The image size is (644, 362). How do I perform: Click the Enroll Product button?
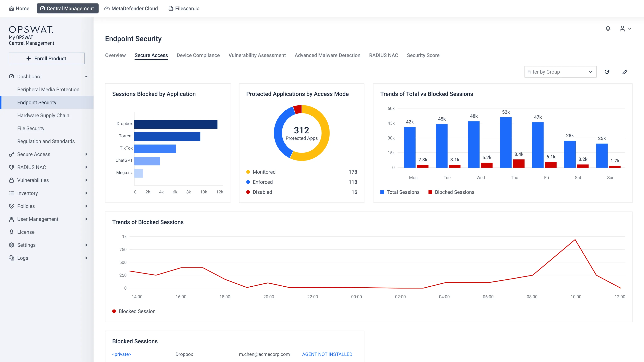coord(47,58)
